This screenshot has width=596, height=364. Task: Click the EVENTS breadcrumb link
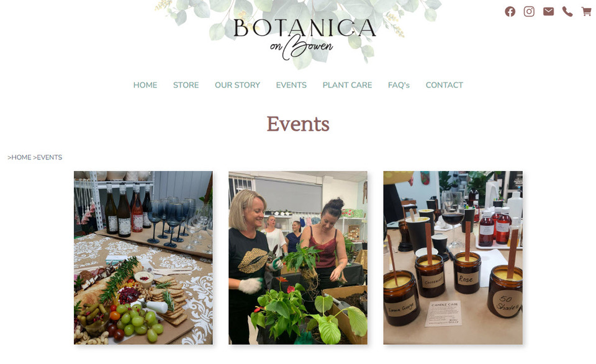tap(50, 157)
